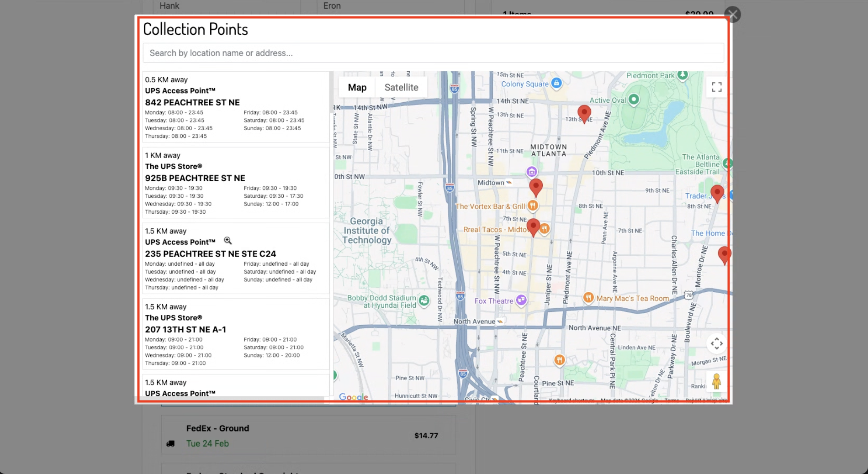The image size is (868, 474).
Task: Click the pan control icon on the map
Action: tap(716, 343)
